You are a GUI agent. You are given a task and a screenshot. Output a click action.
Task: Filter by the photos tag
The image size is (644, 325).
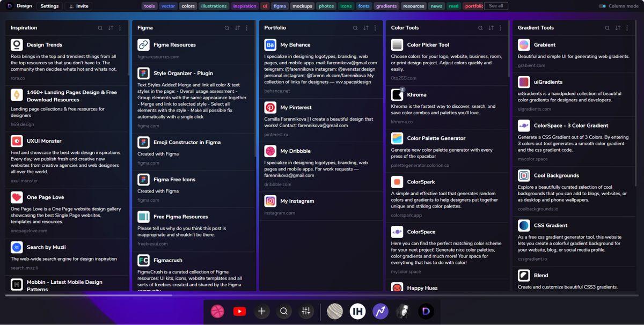[x=326, y=6]
